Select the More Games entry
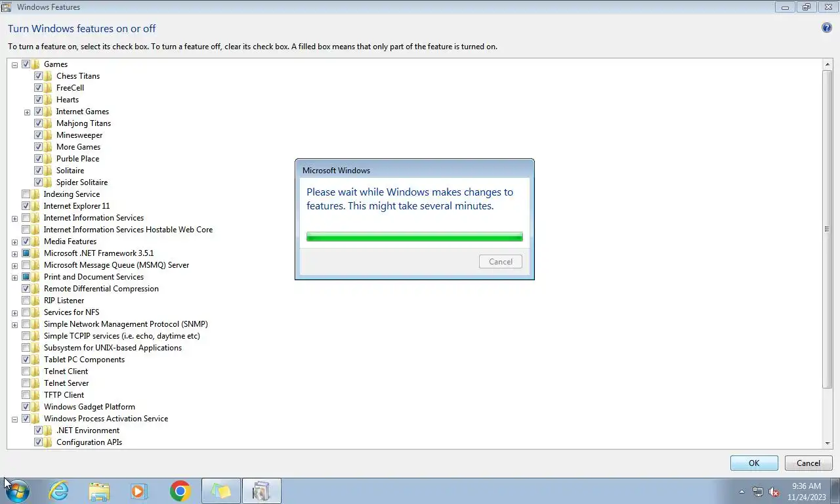Image resolution: width=840 pixels, height=504 pixels. click(78, 147)
